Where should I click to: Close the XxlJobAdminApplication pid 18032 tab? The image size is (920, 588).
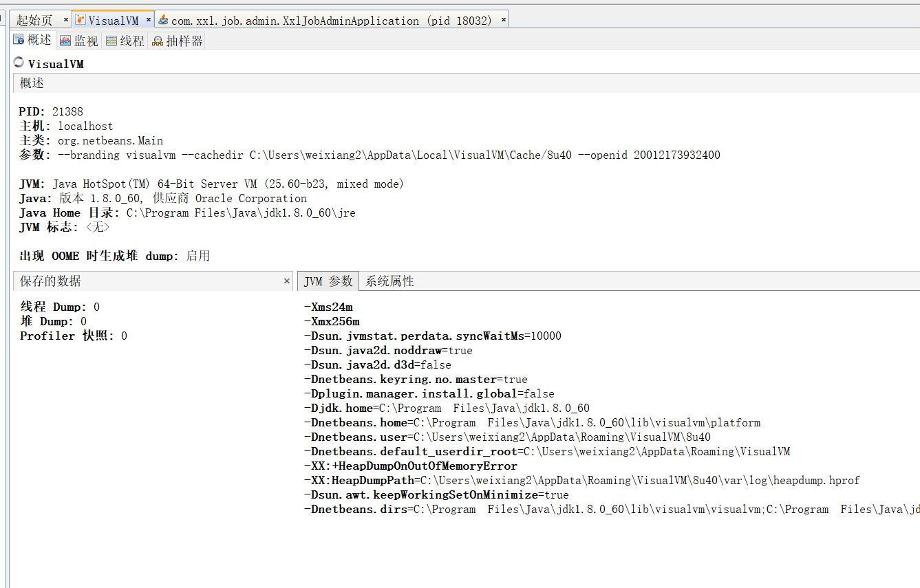click(x=504, y=20)
